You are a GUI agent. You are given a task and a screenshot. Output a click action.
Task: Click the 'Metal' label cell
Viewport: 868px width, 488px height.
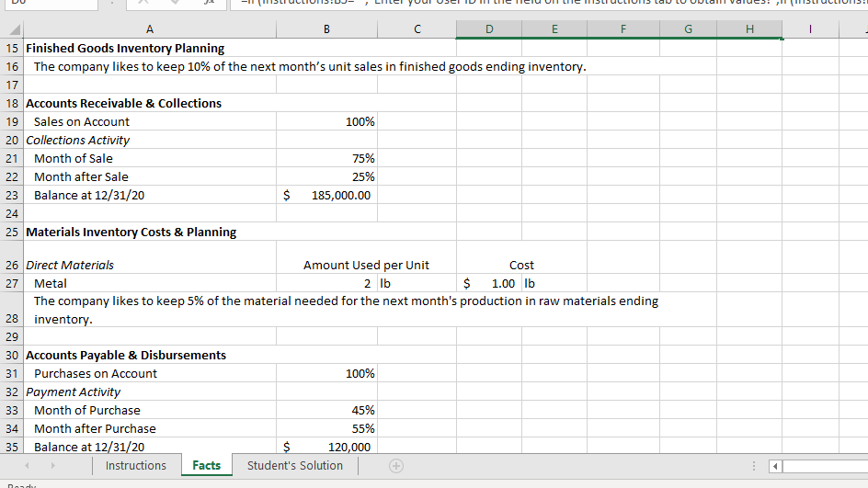[x=150, y=283]
